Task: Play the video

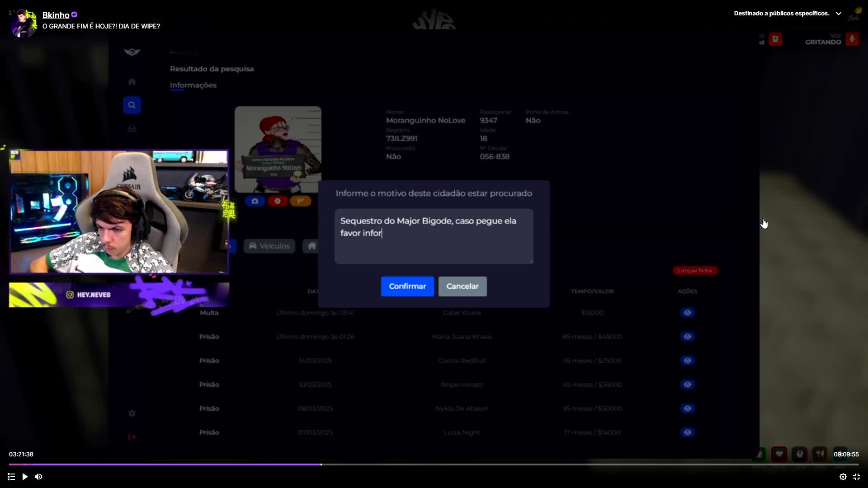Action: [25, 477]
